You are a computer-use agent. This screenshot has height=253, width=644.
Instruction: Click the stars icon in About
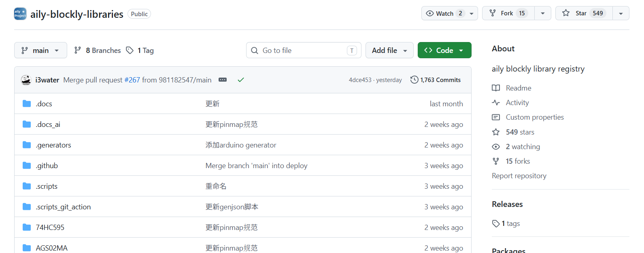[x=496, y=132]
